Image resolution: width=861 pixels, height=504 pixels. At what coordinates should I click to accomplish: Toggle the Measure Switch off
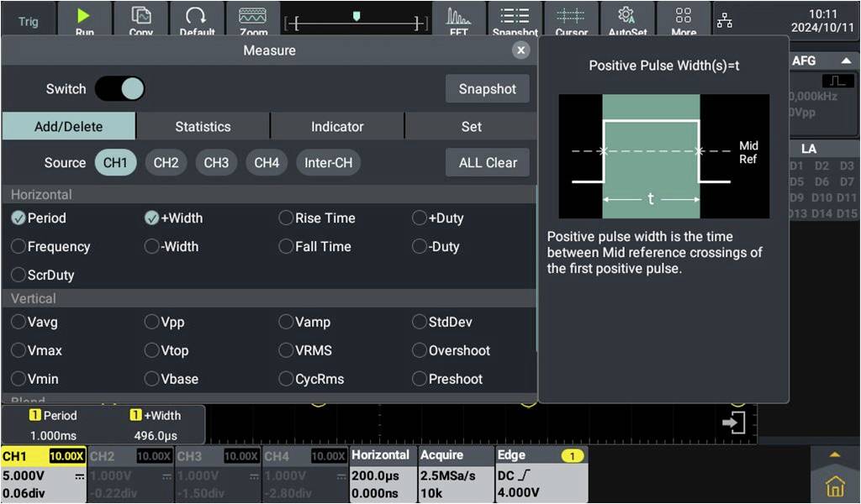point(118,88)
